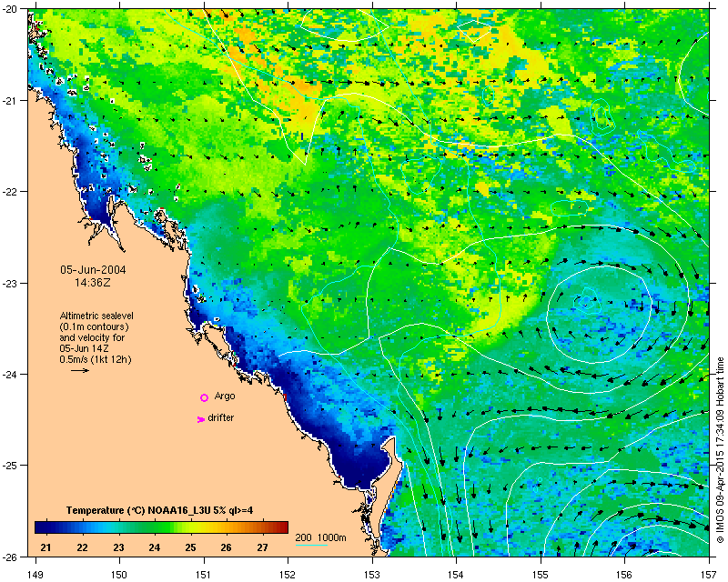Click colorbar tick label 21
This screenshot has width=728, height=582.
pos(45,547)
